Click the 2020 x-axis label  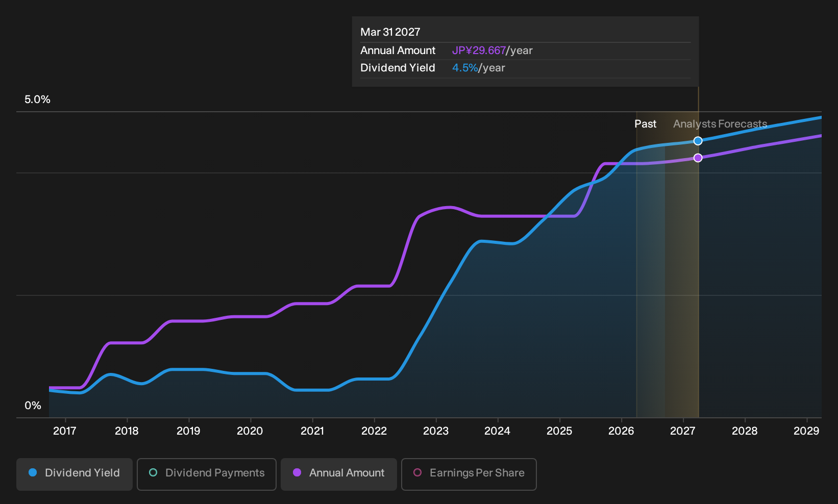coord(250,431)
